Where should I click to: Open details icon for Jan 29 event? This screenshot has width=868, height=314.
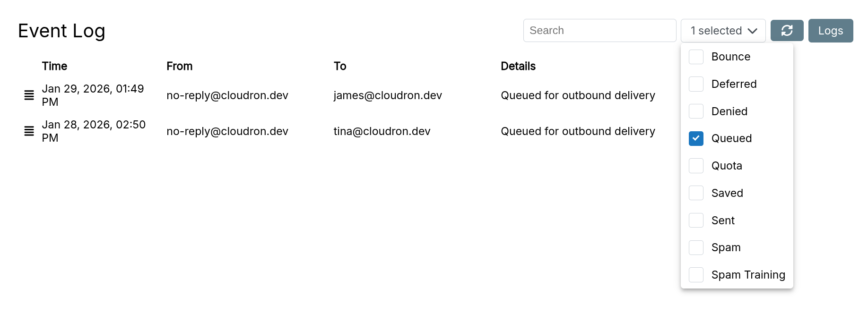click(29, 95)
